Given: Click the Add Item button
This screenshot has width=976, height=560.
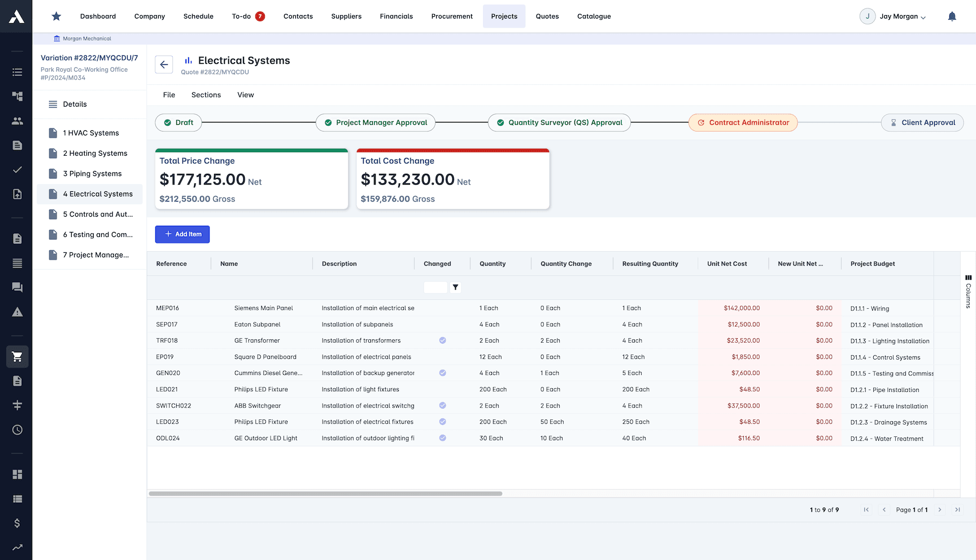Looking at the screenshot, I should pos(182,234).
